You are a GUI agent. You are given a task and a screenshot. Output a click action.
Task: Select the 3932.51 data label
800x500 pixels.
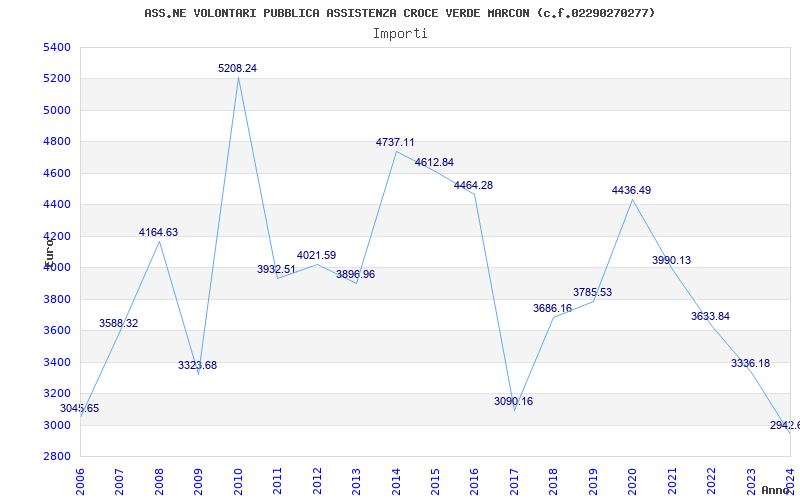tap(276, 269)
